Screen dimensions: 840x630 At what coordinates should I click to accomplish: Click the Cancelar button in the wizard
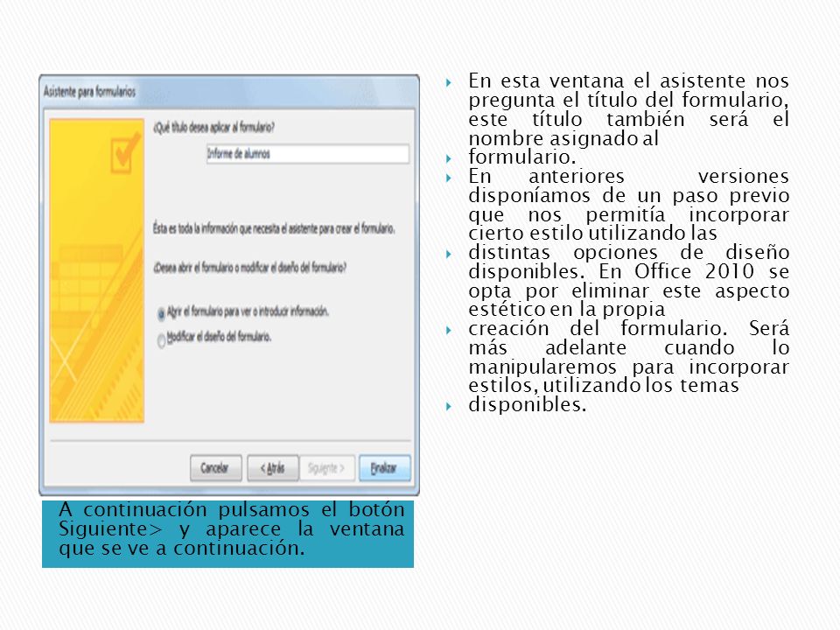point(216,468)
